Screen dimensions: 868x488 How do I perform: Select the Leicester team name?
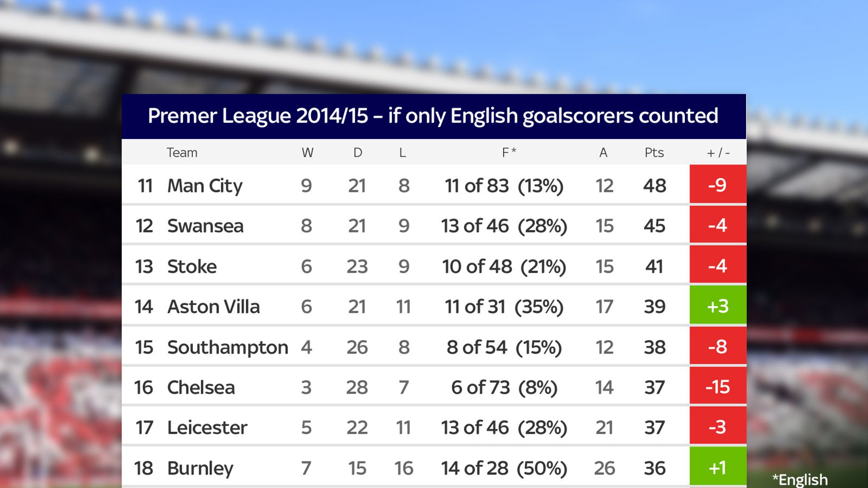click(207, 427)
